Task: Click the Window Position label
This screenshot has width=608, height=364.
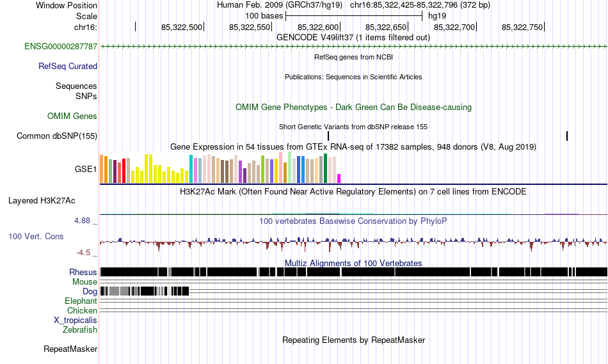Action: (x=67, y=5)
